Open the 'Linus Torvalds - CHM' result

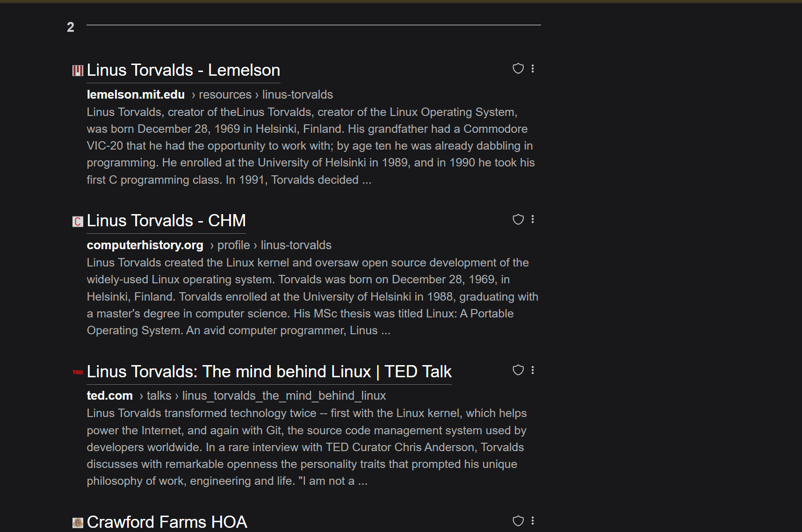(x=166, y=221)
